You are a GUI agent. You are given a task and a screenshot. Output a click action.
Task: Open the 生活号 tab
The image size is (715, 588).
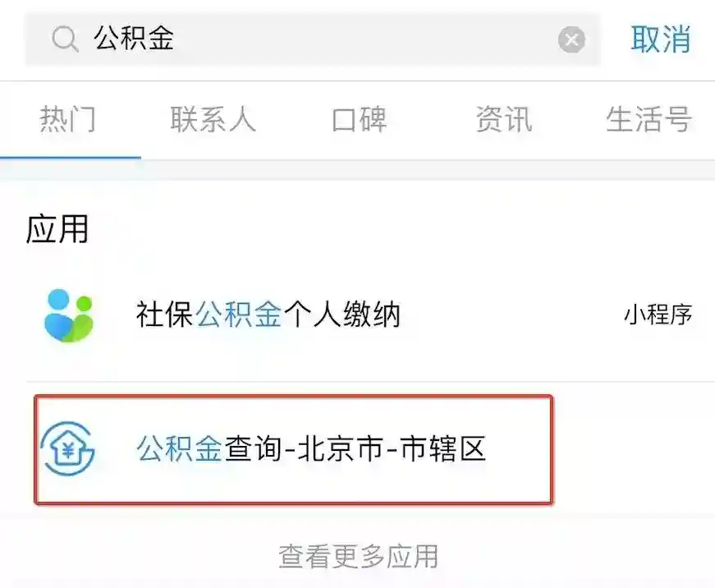coord(649,120)
